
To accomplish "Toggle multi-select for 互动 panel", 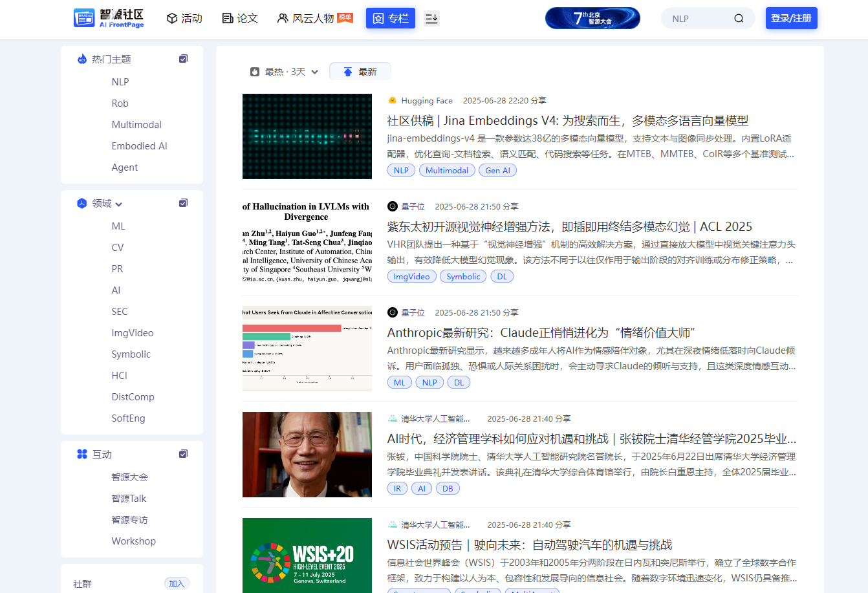I will click(x=183, y=454).
